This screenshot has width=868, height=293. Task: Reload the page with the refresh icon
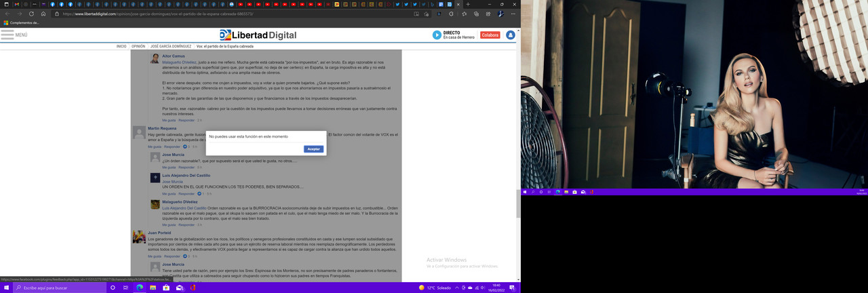(31, 14)
